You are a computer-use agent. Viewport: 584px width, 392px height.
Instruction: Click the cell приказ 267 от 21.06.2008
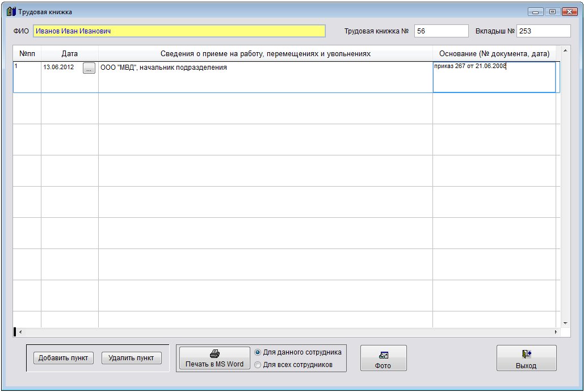pyautogui.click(x=494, y=77)
